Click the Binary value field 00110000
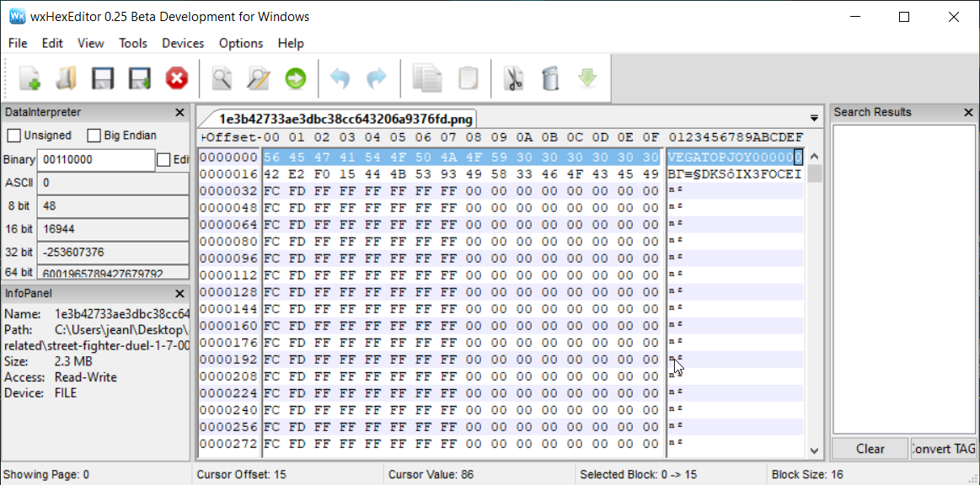The height and width of the screenshot is (485, 980). coord(96,161)
